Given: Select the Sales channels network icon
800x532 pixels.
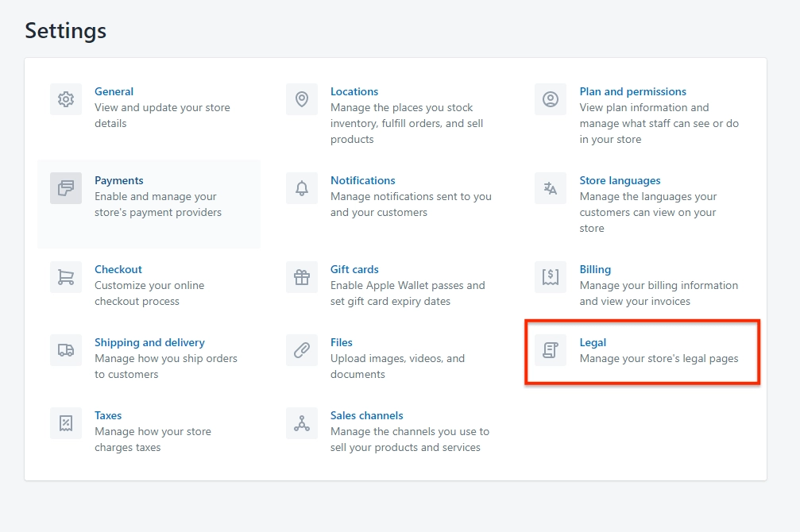Looking at the screenshot, I should pos(302,423).
